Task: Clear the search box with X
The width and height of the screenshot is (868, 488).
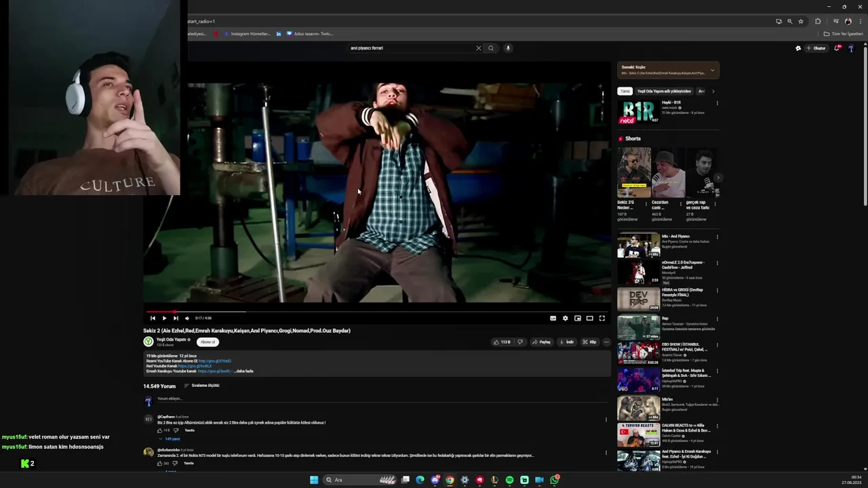Action: tap(478, 48)
